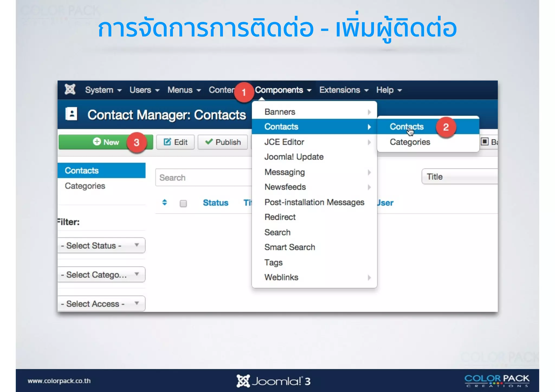
Task: Open the Select Status filter dropdown
Action: click(x=101, y=245)
